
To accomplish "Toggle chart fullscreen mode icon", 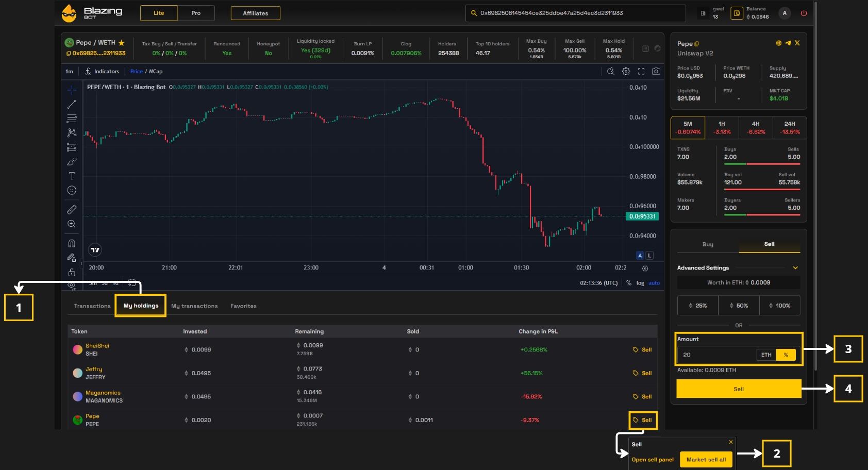I will click(x=641, y=72).
